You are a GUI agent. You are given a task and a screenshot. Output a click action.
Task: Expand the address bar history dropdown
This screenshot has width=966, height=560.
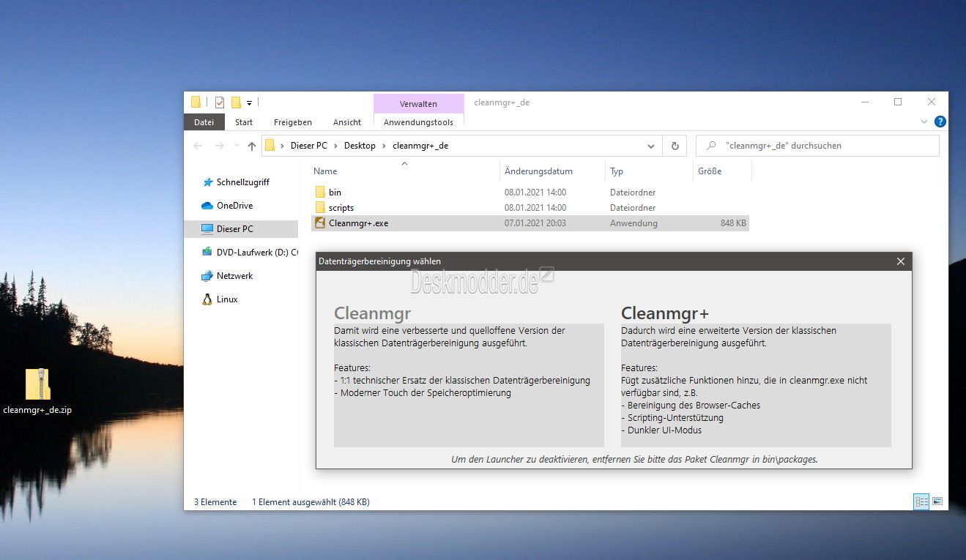click(651, 146)
